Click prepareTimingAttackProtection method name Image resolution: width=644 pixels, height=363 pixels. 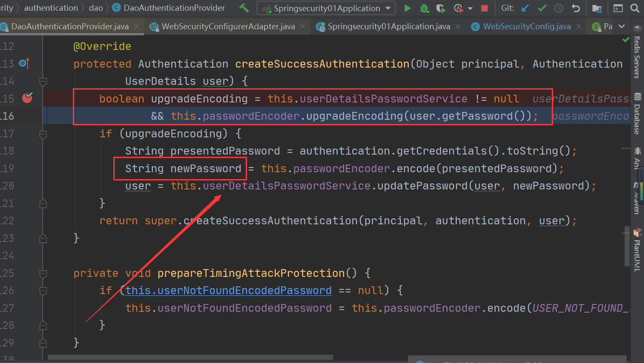click(251, 273)
